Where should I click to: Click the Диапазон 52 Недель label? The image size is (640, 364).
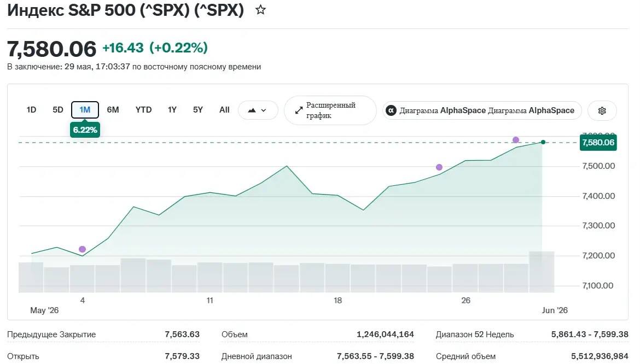point(475,334)
